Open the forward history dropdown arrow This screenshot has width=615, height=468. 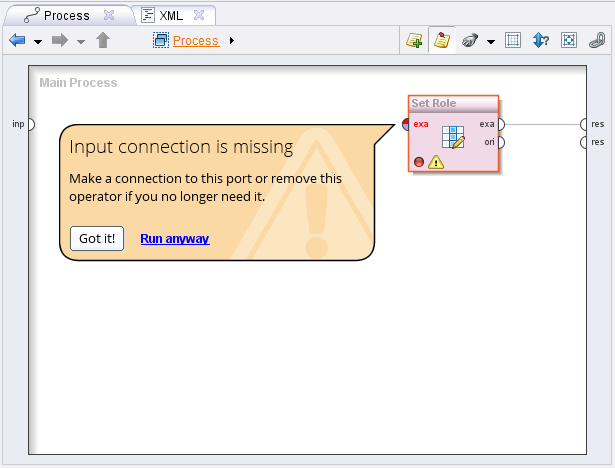80,42
